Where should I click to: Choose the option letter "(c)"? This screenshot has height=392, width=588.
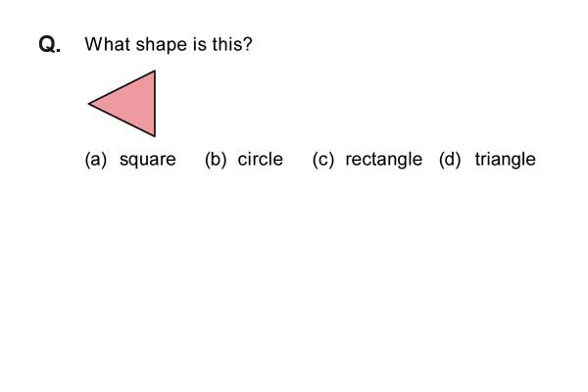click(322, 160)
